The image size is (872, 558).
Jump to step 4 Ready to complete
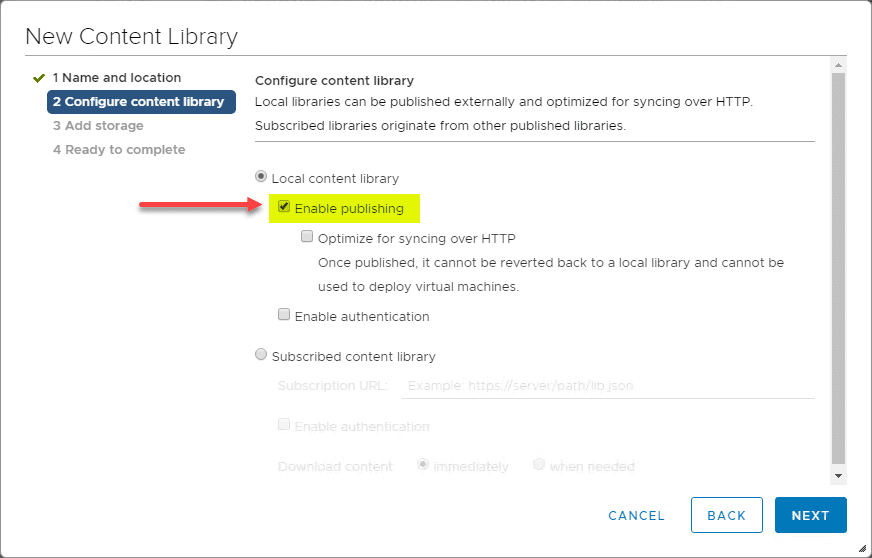pos(119,150)
